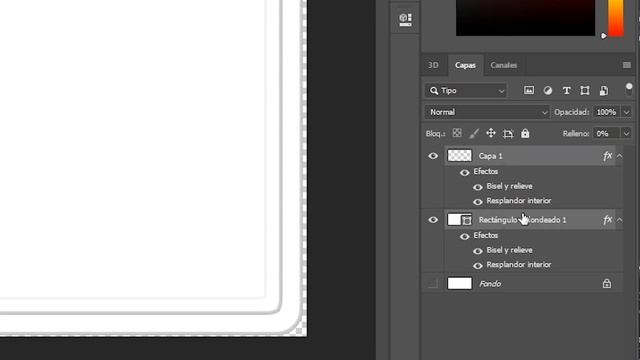Select the Capas tab

(x=465, y=65)
